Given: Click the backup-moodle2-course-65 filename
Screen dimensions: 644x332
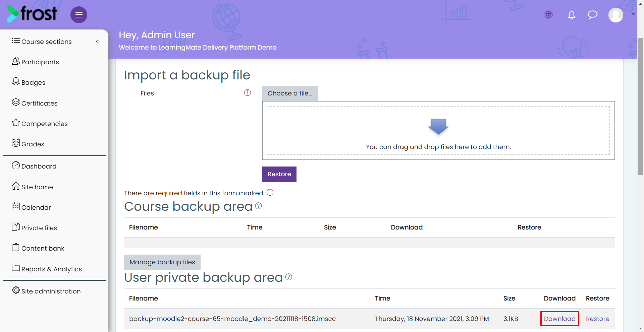Looking at the screenshot, I should click(x=232, y=319).
